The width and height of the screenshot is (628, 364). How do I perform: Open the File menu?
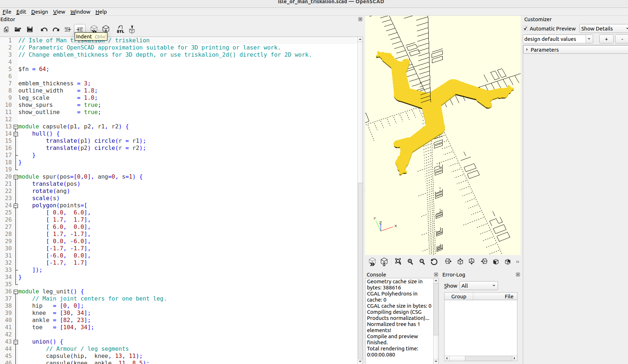pos(7,12)
